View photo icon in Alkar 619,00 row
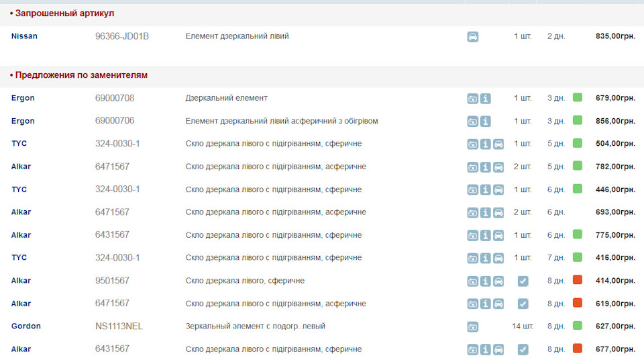Viewport: 644px width, 358px height. tap(473, 304)
